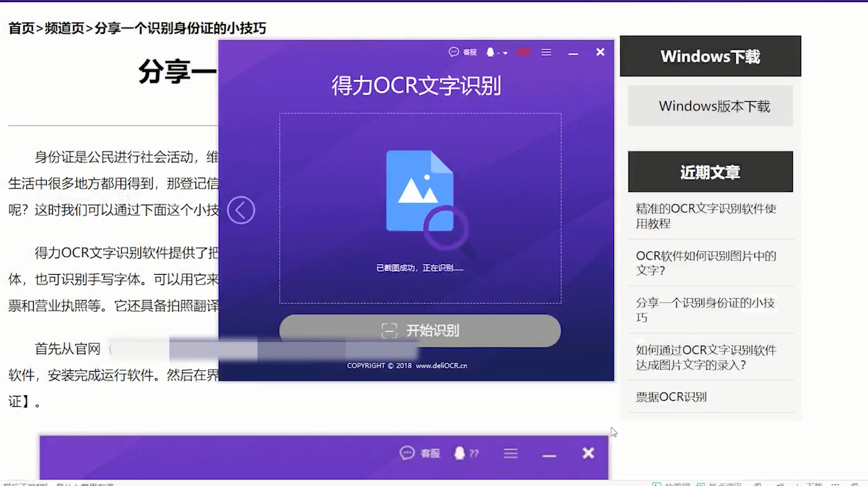
Task: Click the status text 已截图成功，正在识别
Action: click(420, 268)
